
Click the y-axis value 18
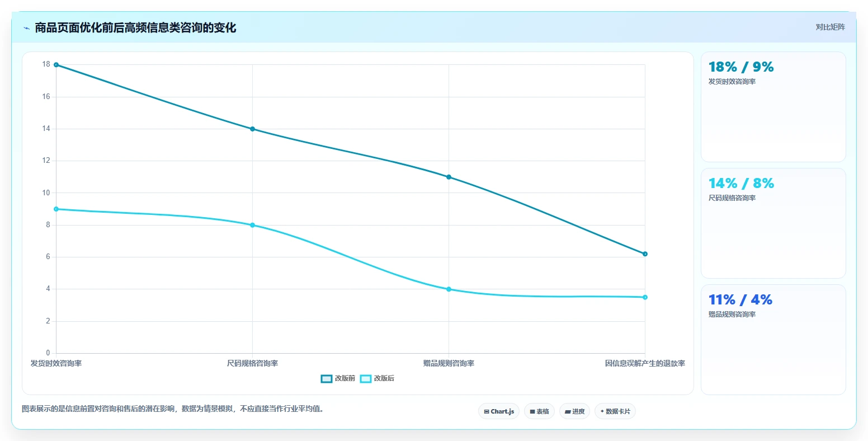click(46, 64)
